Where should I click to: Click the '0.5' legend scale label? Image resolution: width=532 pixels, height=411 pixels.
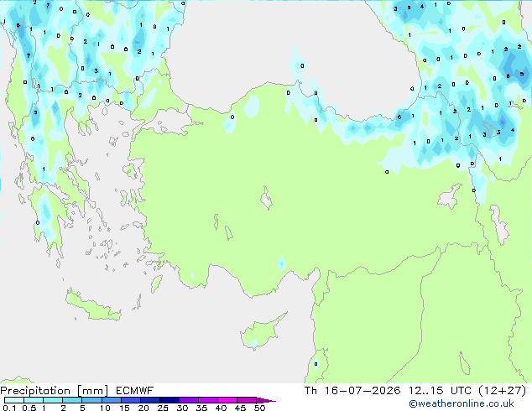(x=29, y=408)
